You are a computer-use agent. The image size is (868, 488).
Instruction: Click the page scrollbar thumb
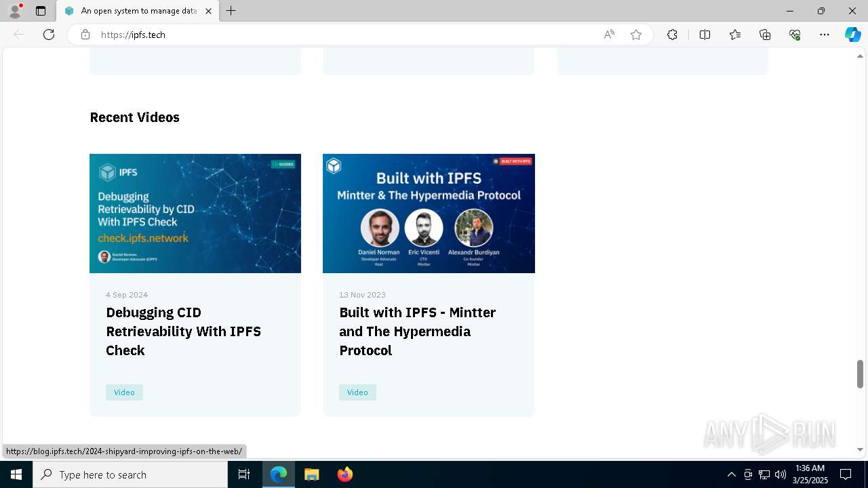860,374
